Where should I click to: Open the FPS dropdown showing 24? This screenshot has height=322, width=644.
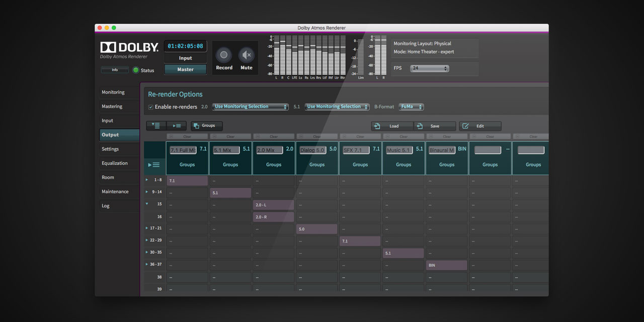[429, 68]
